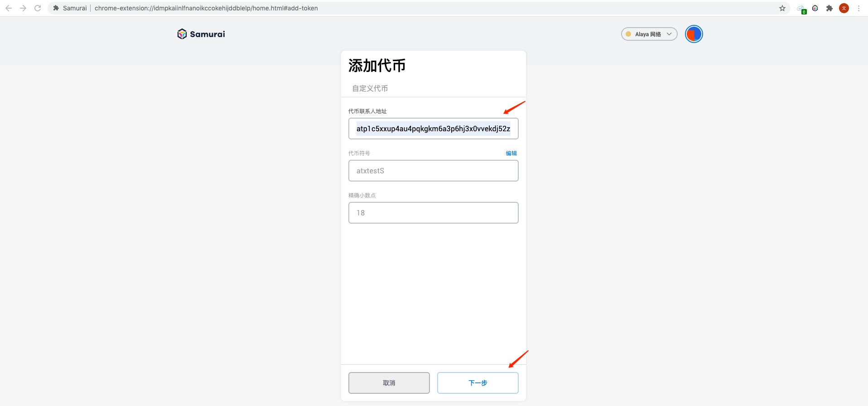Reload the page
Image resolution: width=868 pixels, height=406 pixels.
click(38, 8)
